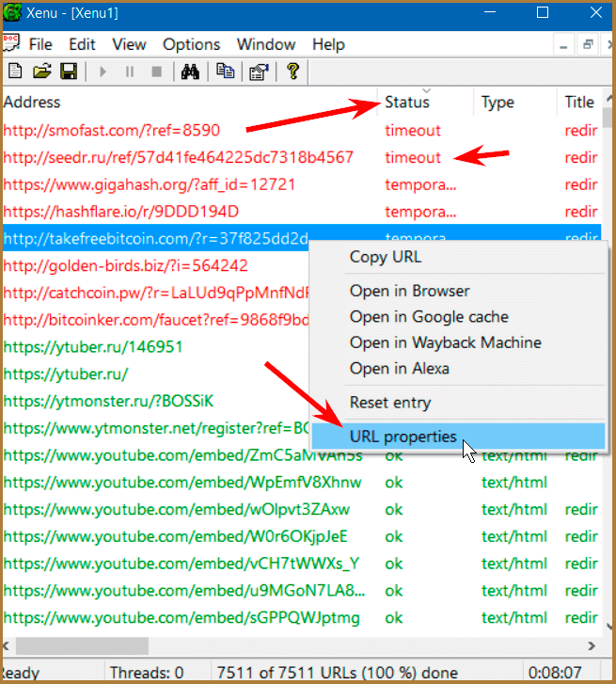
Task: Select Open in Google cache
Action: click(458, 317)
